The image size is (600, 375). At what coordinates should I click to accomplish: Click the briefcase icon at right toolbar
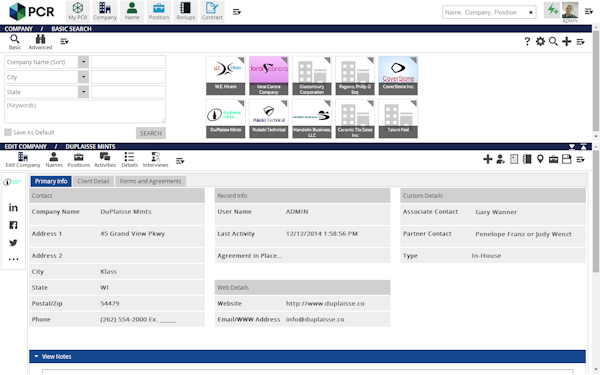(553, 159)
